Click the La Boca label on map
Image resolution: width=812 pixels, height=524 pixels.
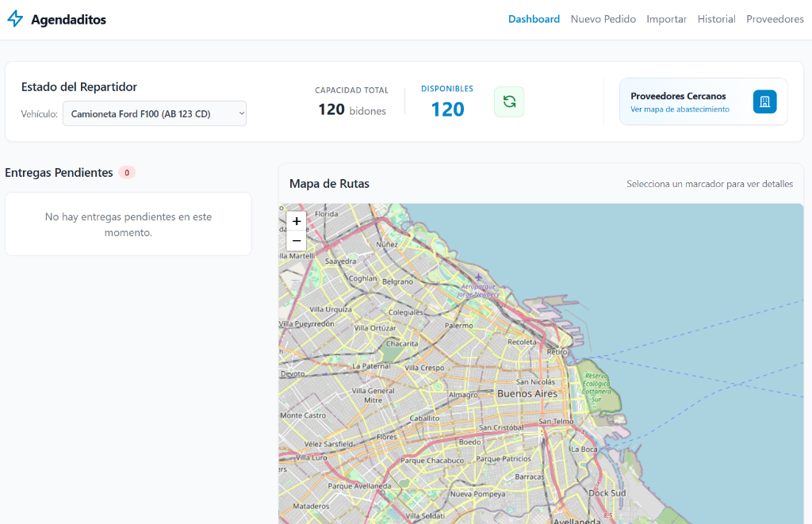click(584, 449)
